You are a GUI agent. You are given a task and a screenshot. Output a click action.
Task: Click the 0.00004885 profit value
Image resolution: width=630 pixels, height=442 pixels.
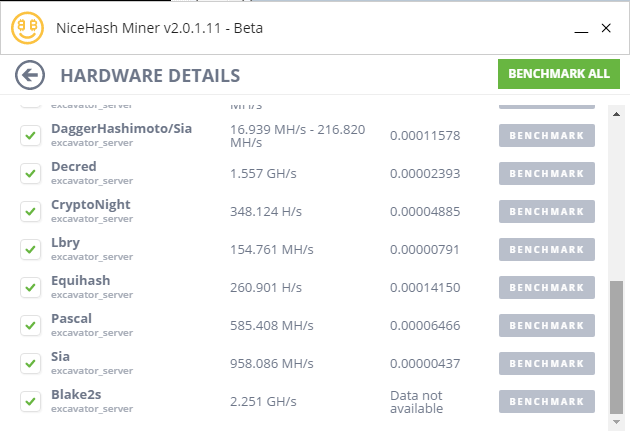425,211
